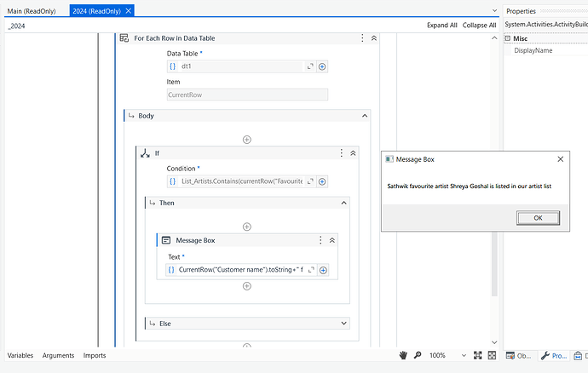The image size is (588, 373).
Task: Open the If activity options menu
Action: tap(341, 153)
